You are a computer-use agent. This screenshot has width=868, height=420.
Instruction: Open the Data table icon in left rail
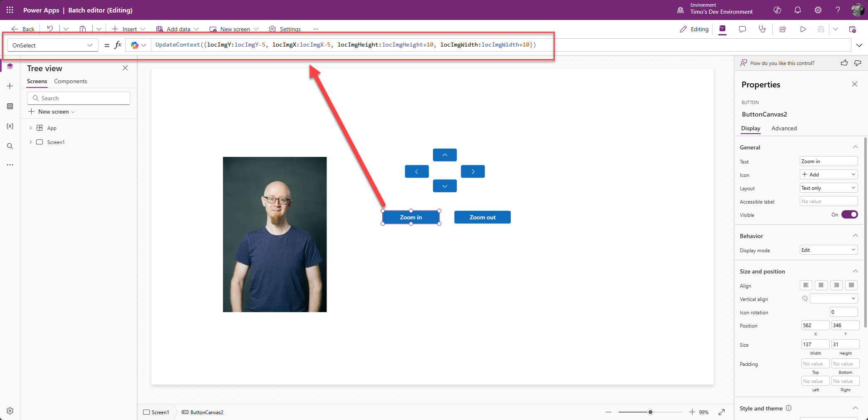point(10,106)
